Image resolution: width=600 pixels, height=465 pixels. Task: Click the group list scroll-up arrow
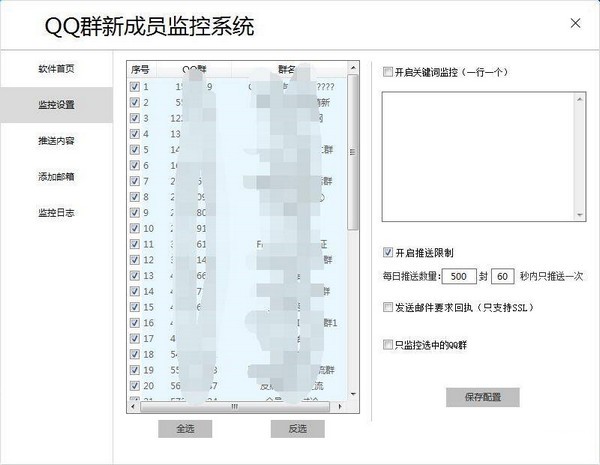[353, 68]
